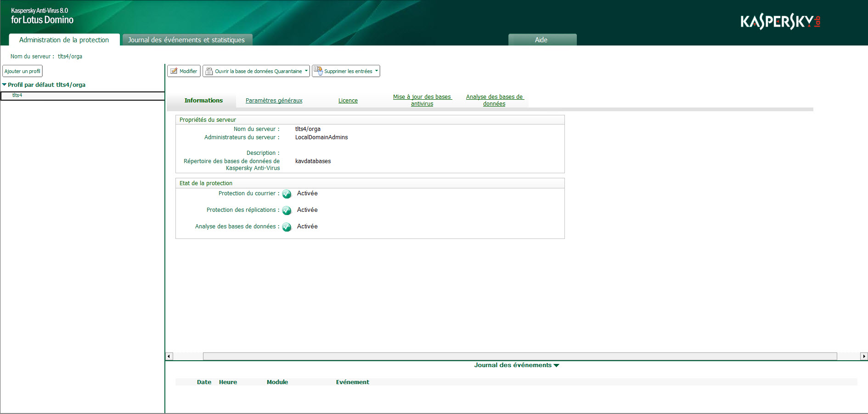This screenshot has height=414, width=868.
Task: Click the Quarantine database icon on the toolbar
Action: click(209, 71)
